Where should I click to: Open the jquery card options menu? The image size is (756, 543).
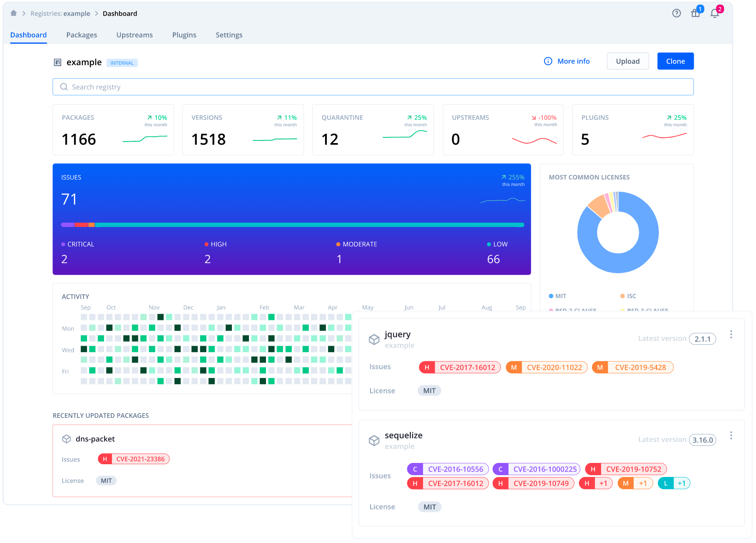point(731,334)
